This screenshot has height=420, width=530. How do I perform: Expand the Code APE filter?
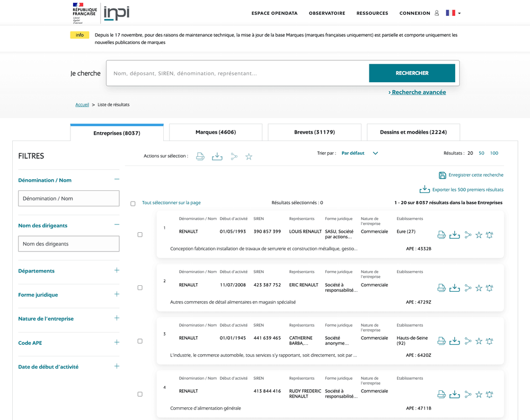(x=117, y=343)
